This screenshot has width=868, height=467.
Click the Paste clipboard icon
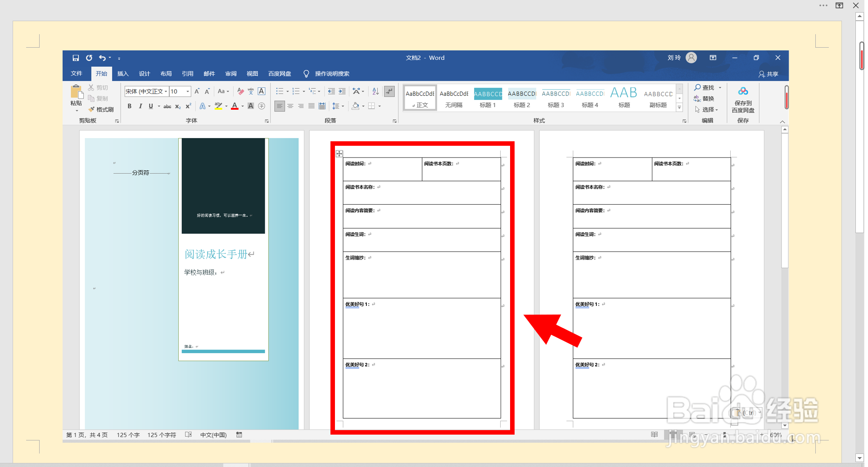tap(77, 92)
